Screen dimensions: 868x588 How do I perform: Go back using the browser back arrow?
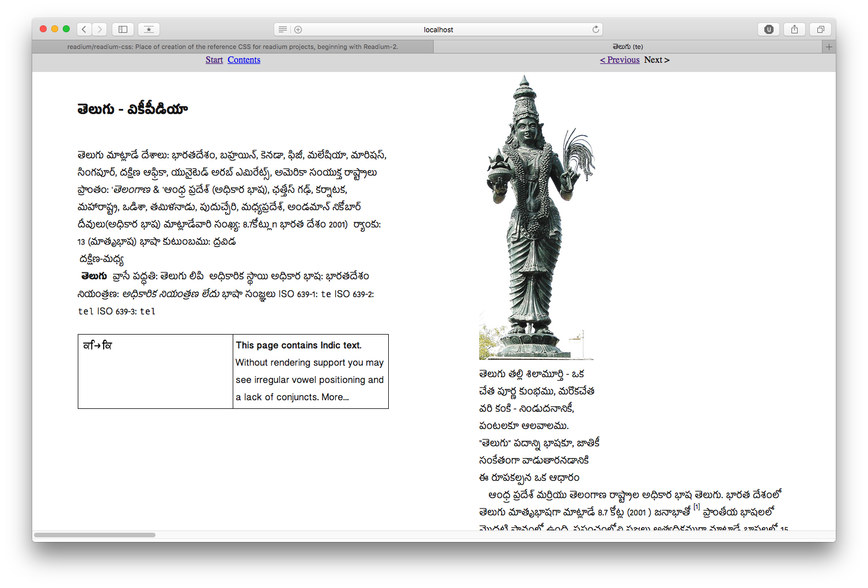[x=84, y=29]
